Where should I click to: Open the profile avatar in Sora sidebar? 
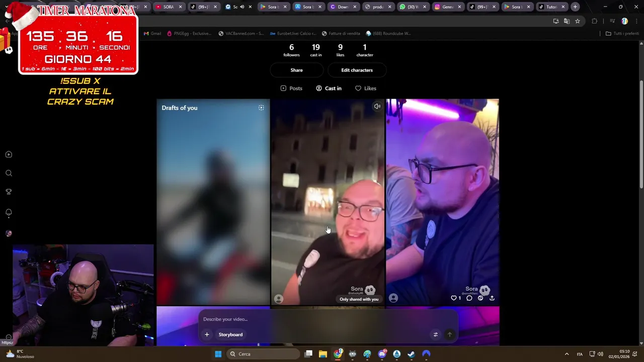point(9,233)
